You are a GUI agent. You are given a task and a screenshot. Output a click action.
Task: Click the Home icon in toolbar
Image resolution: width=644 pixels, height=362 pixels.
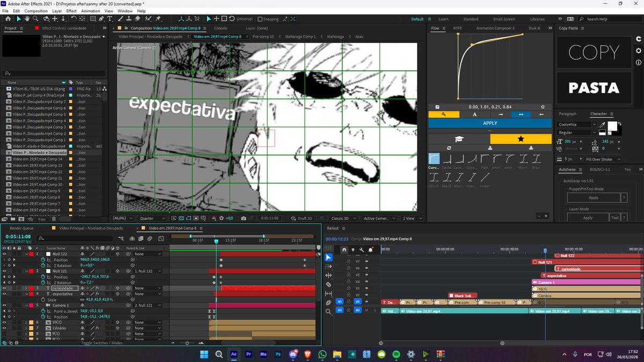[x=8, y=19]
